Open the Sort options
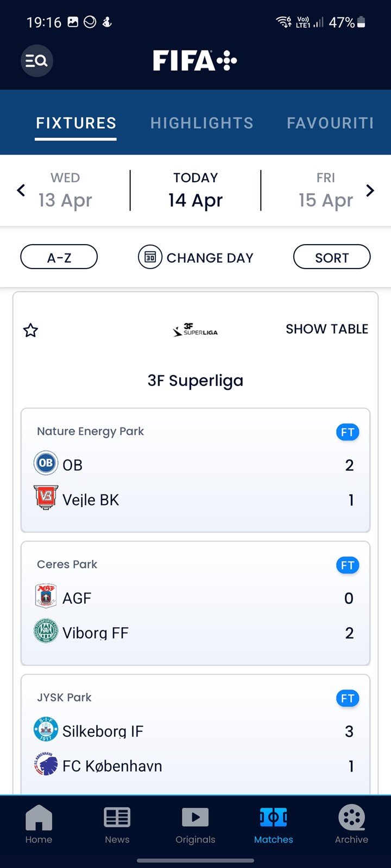Screen dimensions: 391x868 (x=332, y=257)
